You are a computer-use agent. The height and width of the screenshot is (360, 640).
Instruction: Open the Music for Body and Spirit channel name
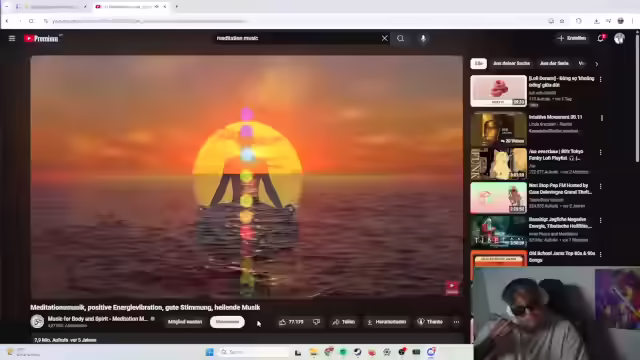click(x=98, y=319)
